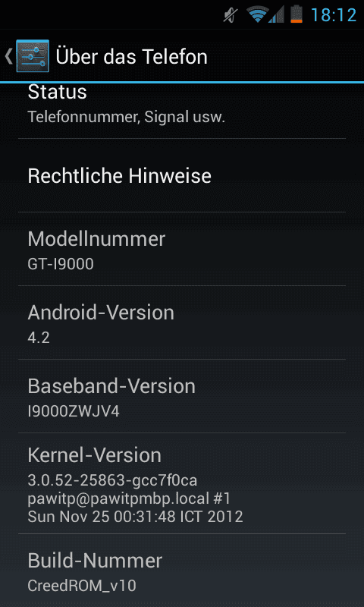364x607 pixels.
Task: Tap the Über das Telefon title
Action: [x=131, y=56]
